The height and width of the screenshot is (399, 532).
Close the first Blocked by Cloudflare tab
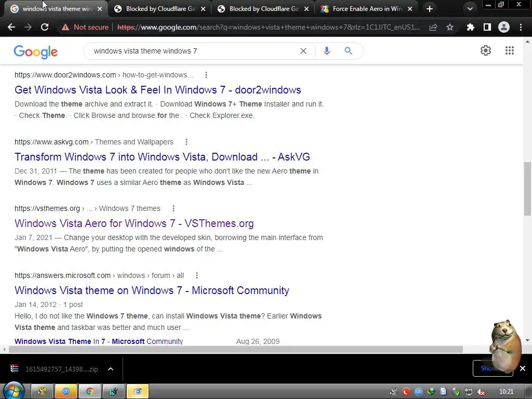pos(203,9)
